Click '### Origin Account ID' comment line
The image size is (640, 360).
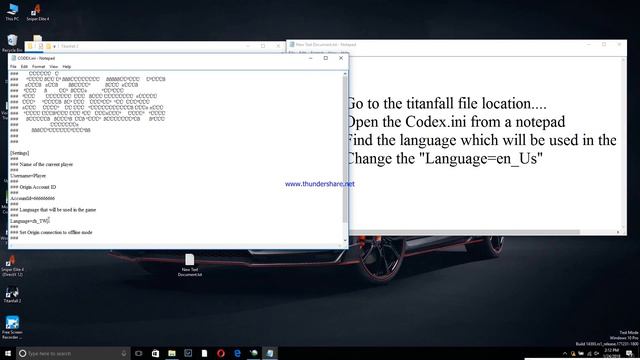pos(33,187)
